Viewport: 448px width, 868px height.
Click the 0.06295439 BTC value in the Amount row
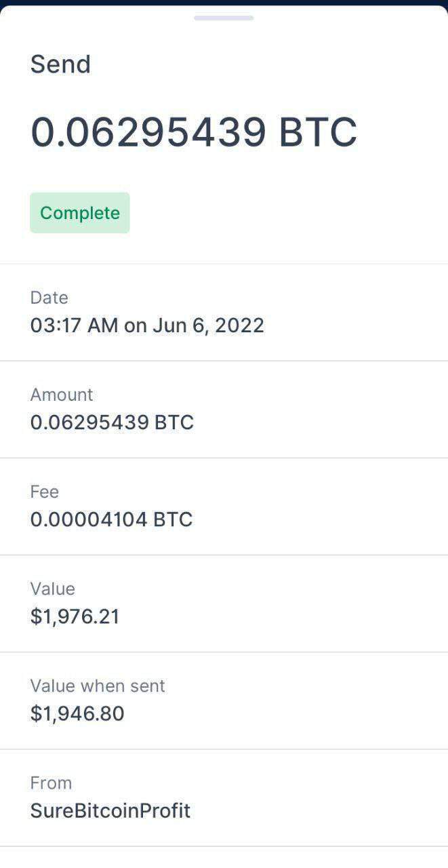point(112,422)
